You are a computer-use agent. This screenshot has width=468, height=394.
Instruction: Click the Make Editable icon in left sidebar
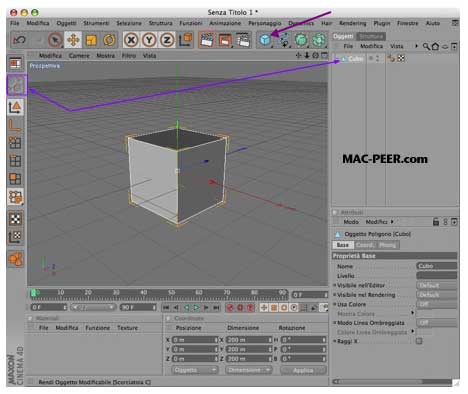click(16, 85)
